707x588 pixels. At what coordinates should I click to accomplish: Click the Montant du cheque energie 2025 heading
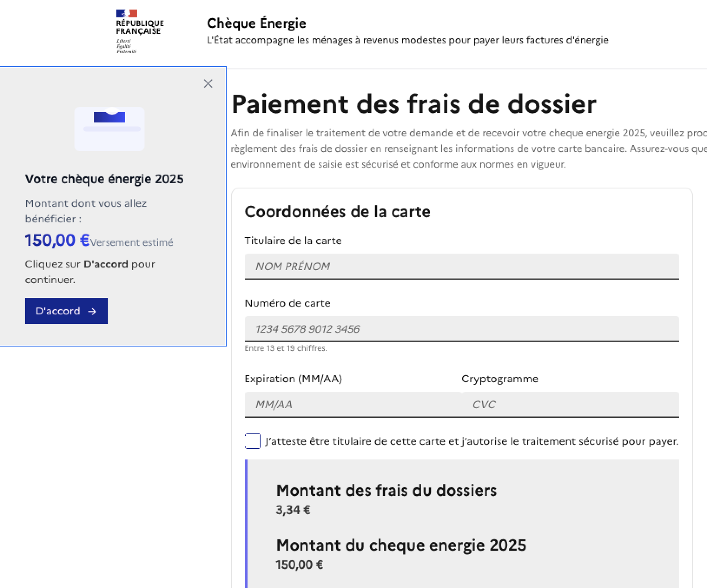point(401,545)
